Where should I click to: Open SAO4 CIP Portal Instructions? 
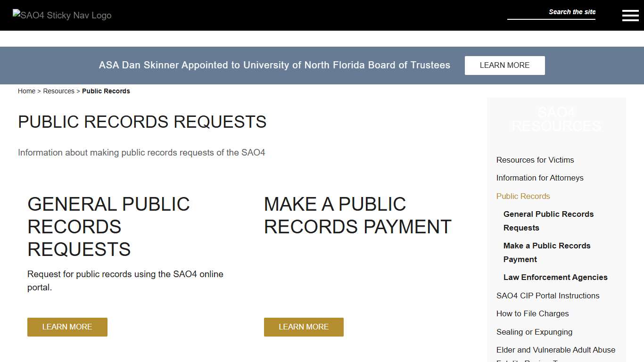point(548,296)
